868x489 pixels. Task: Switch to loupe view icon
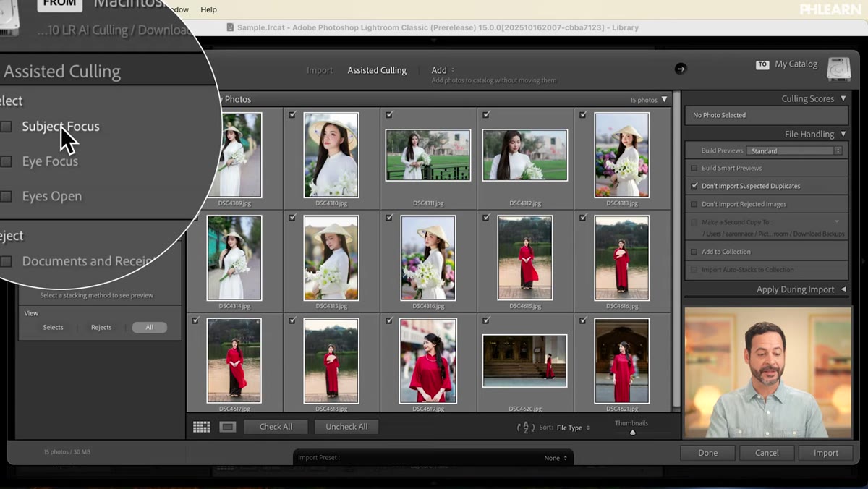(228, 427)
